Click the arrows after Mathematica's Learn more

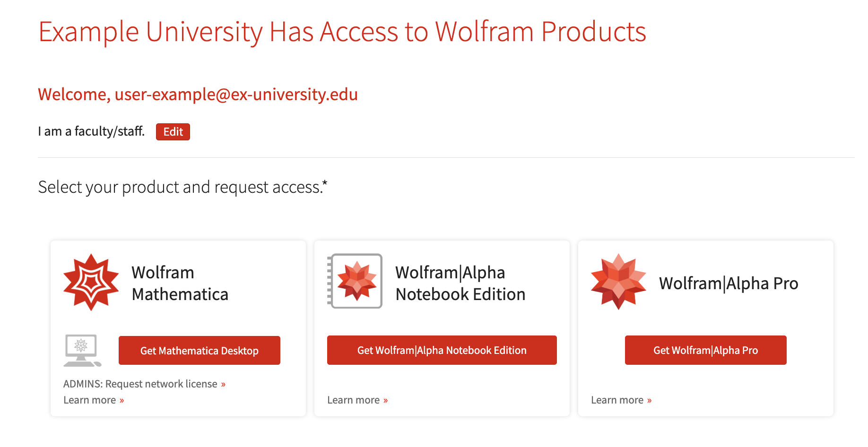tap(122, 401)
